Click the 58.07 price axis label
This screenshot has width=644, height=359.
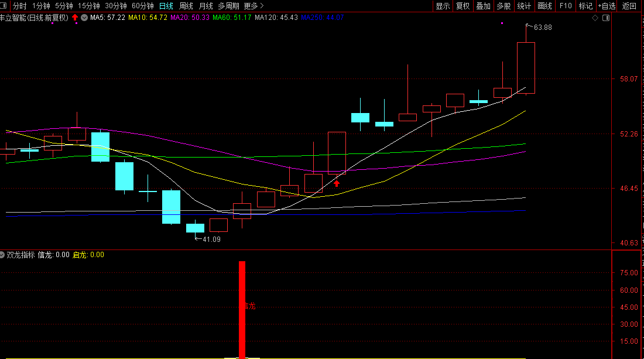coord(629,79)
